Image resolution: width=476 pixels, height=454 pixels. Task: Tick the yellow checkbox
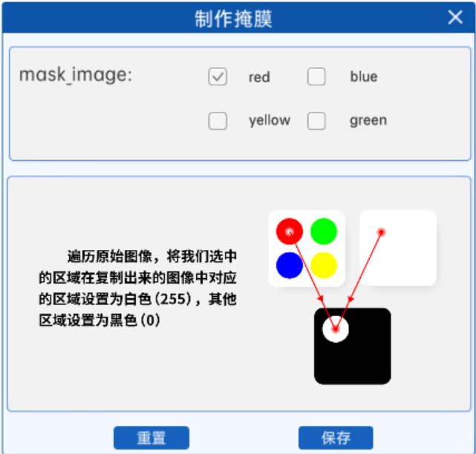pos(218,121)
